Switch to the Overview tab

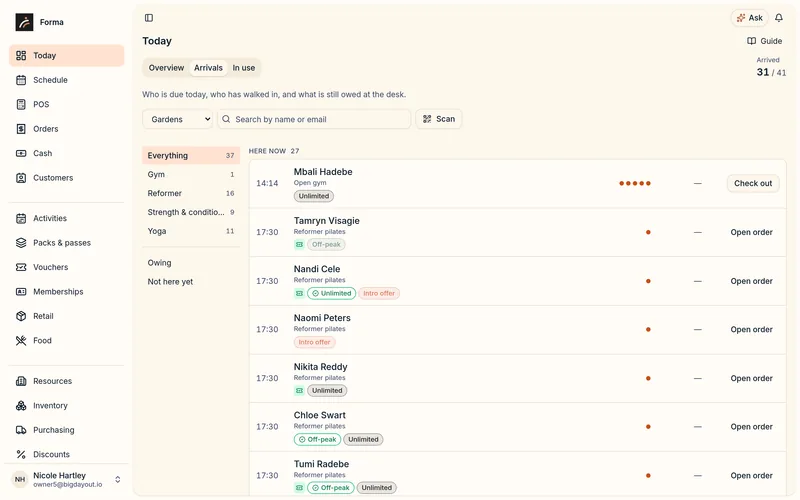(x=166, y=68)
